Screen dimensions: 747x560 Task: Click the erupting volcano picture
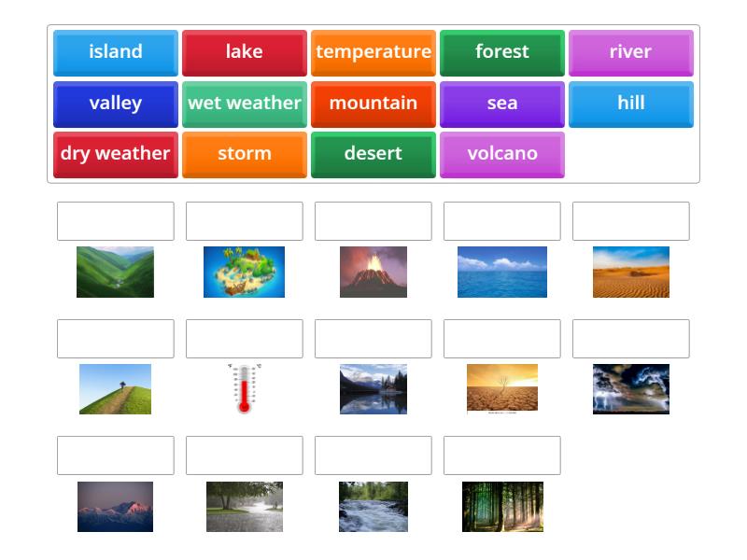point(373,272)
